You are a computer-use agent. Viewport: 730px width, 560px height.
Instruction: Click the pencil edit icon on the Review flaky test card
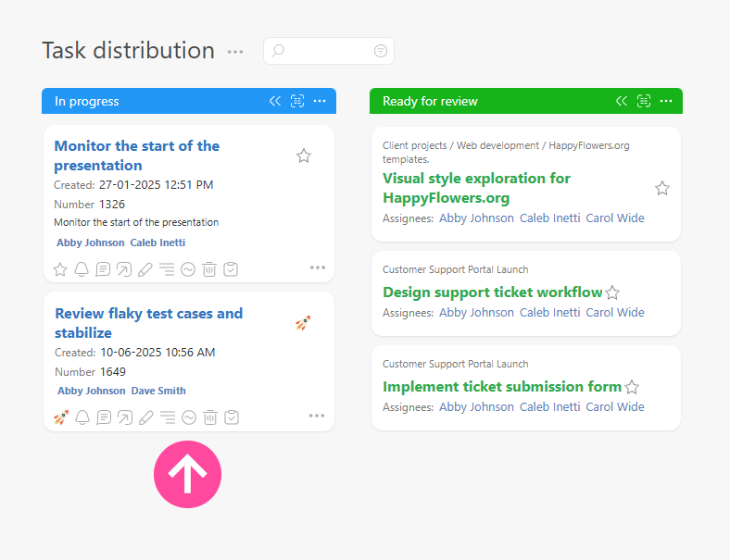[145, 417]
